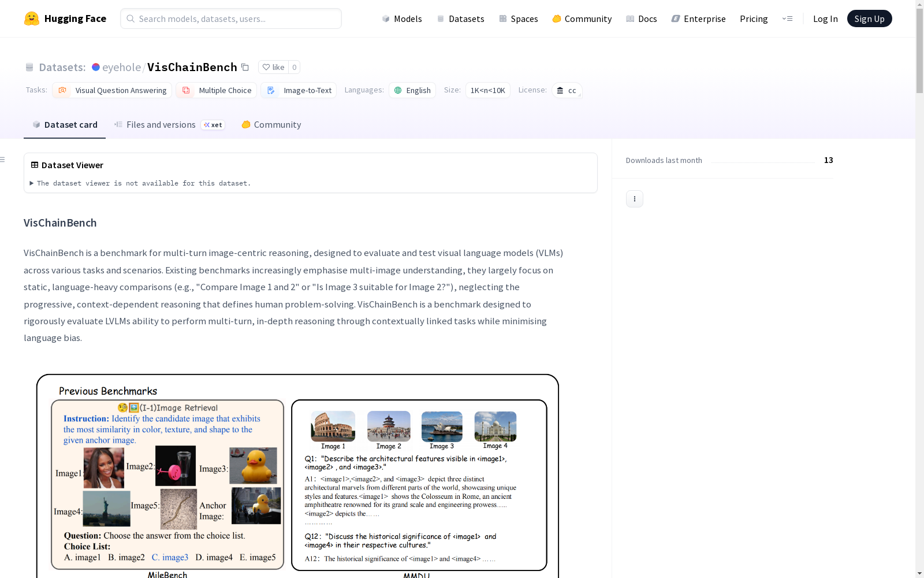The height and width of the screenshot is (578, 924).
Task: Open the Enterprise nav item
Action: (x=699, y=18)
